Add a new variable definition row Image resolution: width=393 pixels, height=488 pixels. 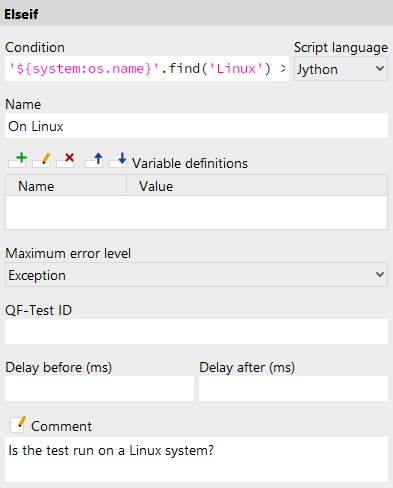click(x=18, y=160)
